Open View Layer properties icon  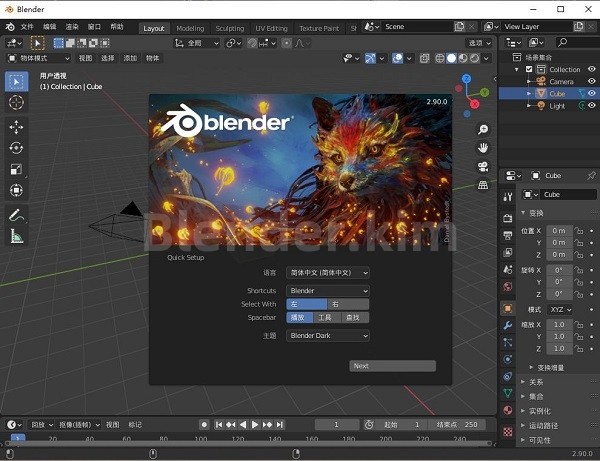pos(508,252)
